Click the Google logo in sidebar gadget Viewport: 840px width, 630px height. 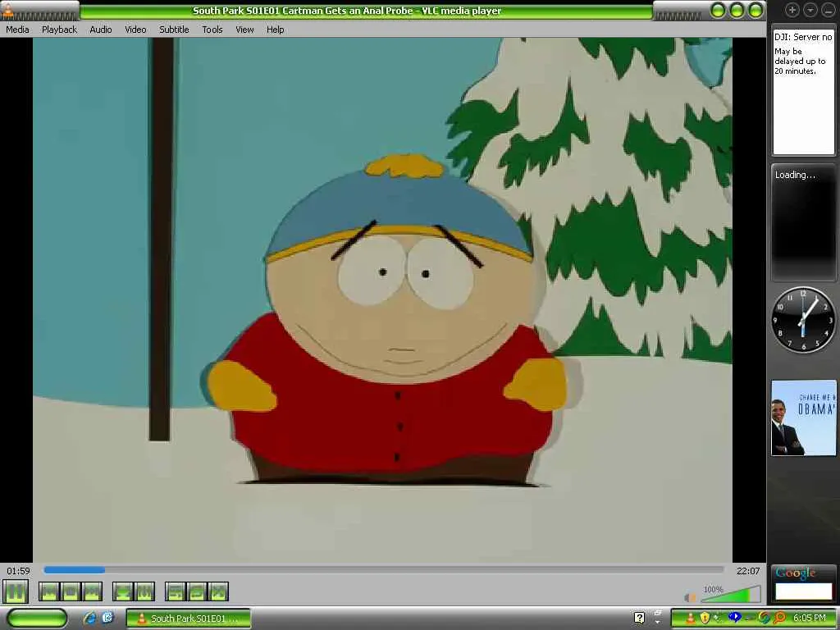pos(796,573)
